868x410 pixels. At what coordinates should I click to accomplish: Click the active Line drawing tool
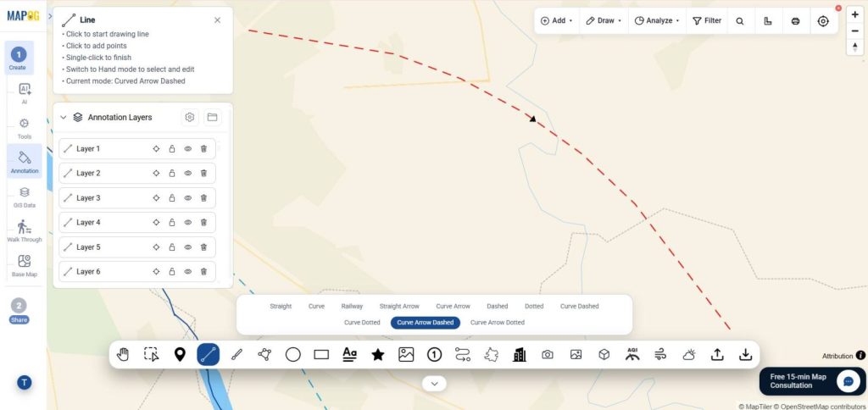click(209, 355)
